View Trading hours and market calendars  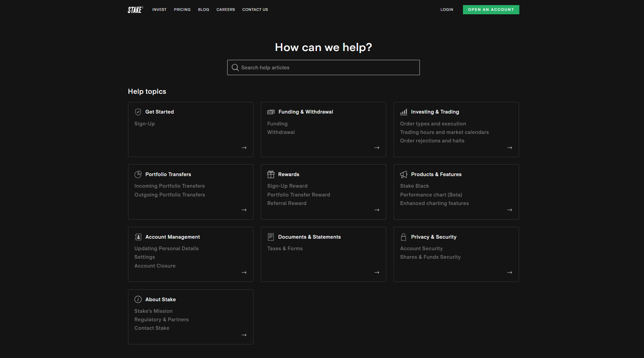pyautogui.click(x=444, y=132)
